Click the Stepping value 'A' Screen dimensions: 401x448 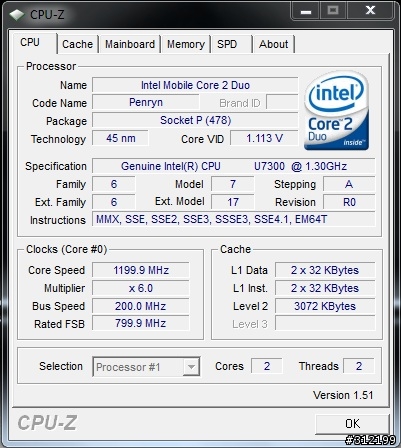pos(349,184)
